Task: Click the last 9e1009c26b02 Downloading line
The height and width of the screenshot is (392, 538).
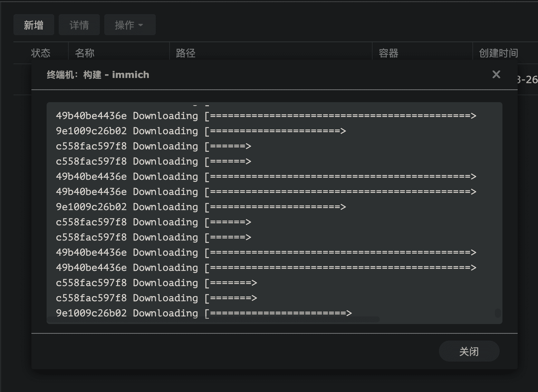Action: point(204,313)
